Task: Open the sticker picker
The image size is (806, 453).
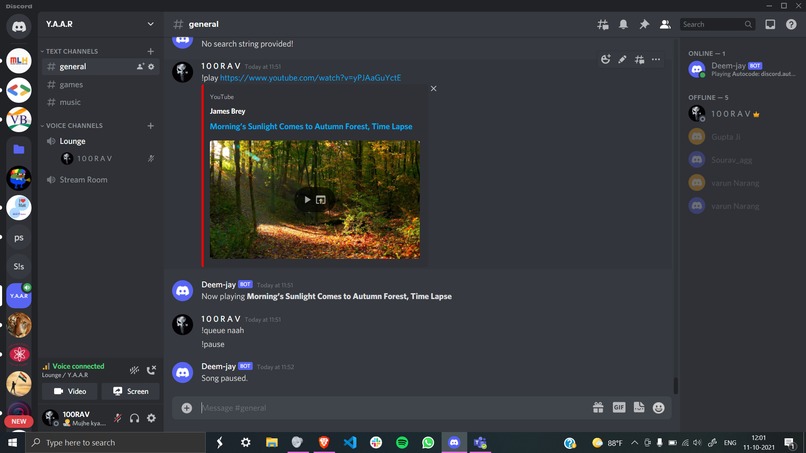Action: click(x=639, y=407)
